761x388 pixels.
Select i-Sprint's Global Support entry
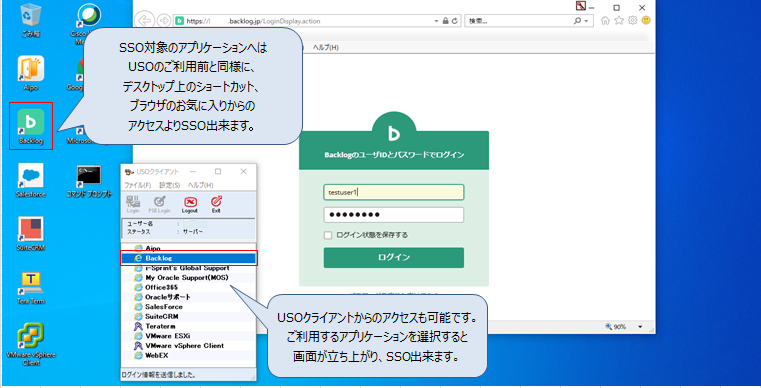point(188,268)
